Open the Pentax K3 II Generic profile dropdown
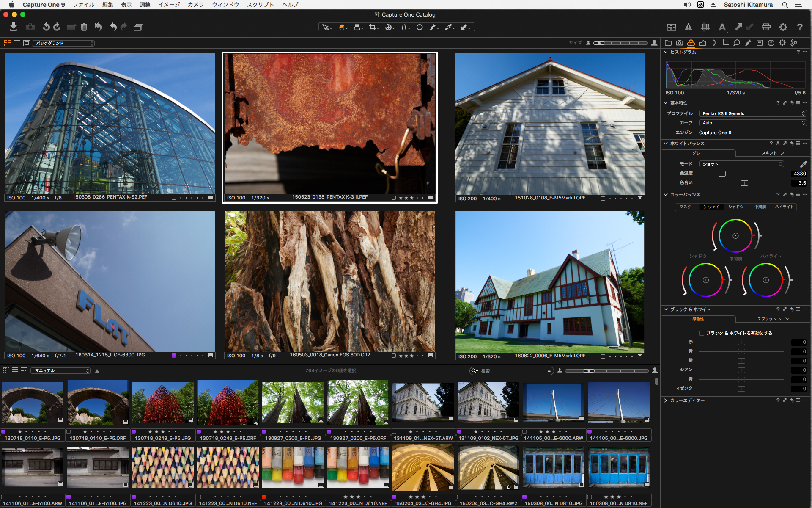This screenshot has height=508, width=812. click(x=753, y=113)
